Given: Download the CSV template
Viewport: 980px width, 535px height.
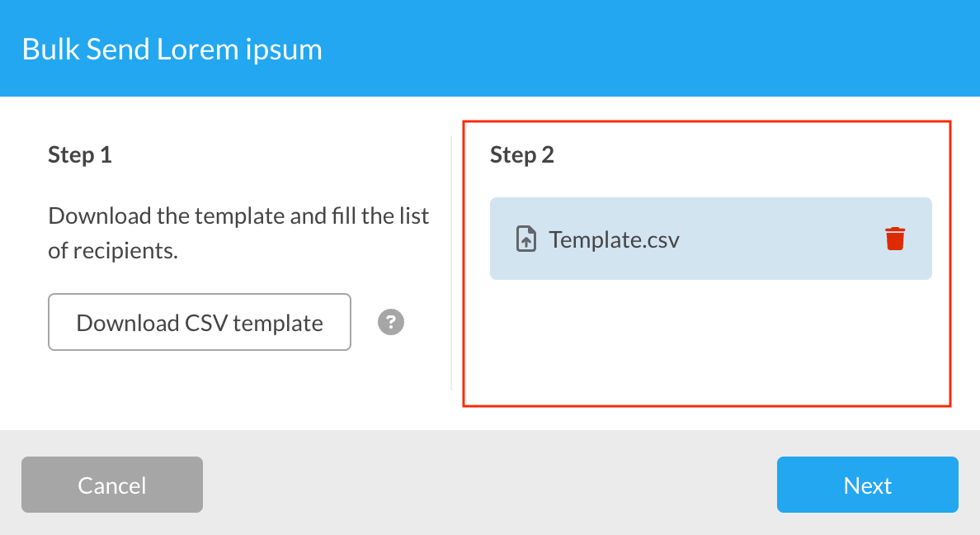Looking at the screenshot, I should tap(200, 322).
